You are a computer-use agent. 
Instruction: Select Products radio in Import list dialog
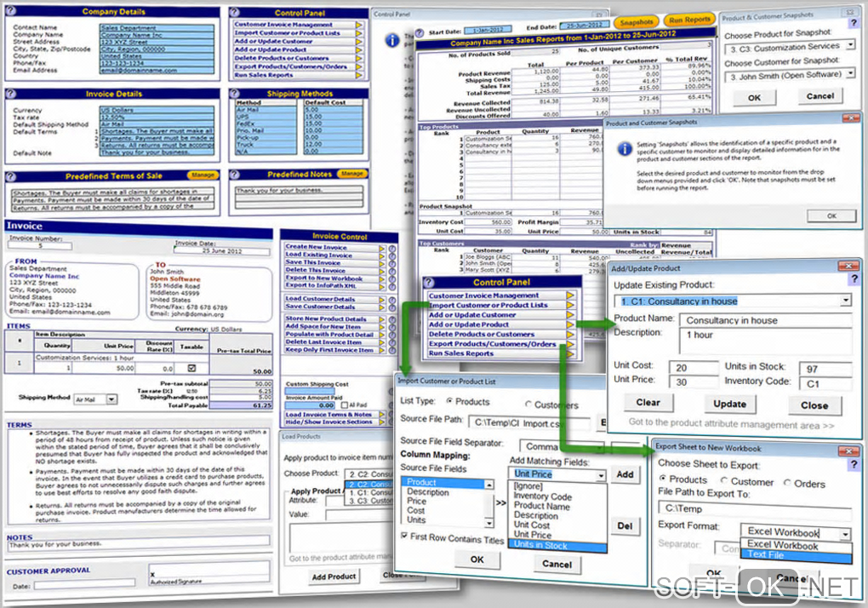pos(449,400)
